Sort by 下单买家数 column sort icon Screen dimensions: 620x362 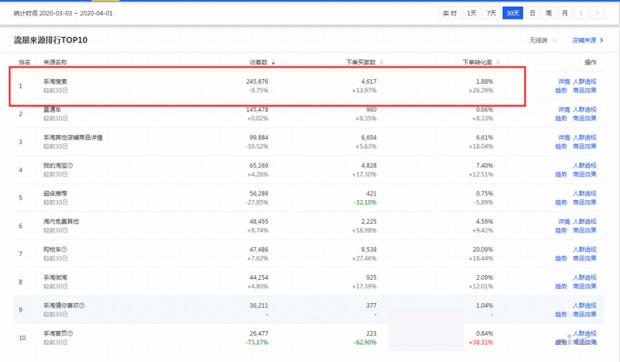382,62
